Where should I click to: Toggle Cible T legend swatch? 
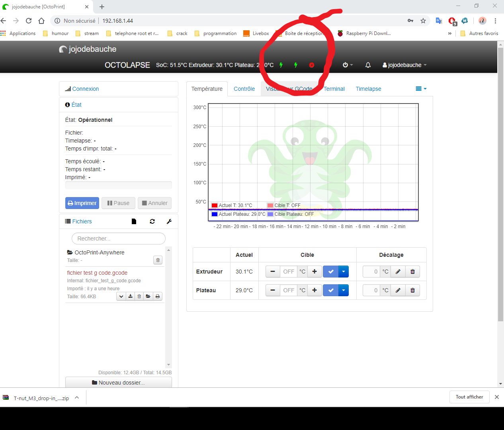point(270,205)
